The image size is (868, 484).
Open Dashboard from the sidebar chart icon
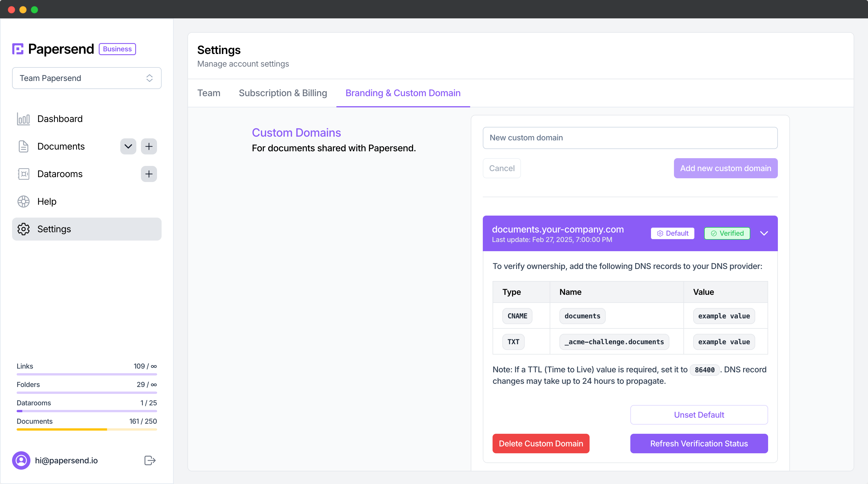point(23,119)
